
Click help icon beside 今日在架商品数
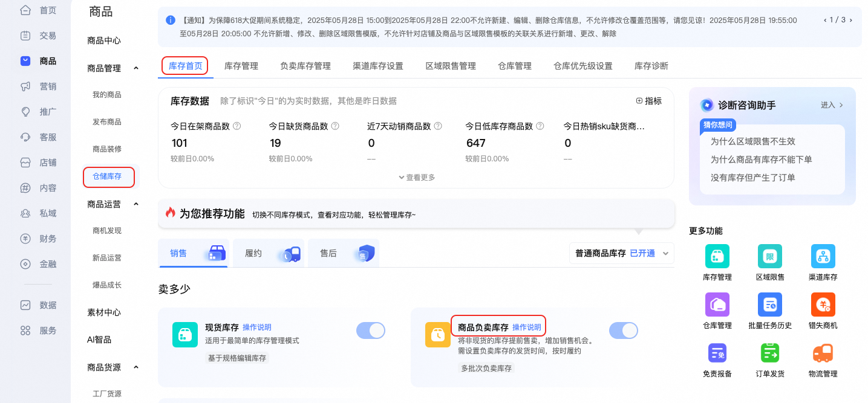click(237, 126)
